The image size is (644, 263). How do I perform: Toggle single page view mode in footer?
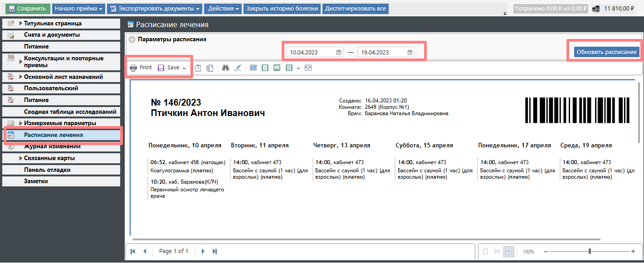coord(485,252)
